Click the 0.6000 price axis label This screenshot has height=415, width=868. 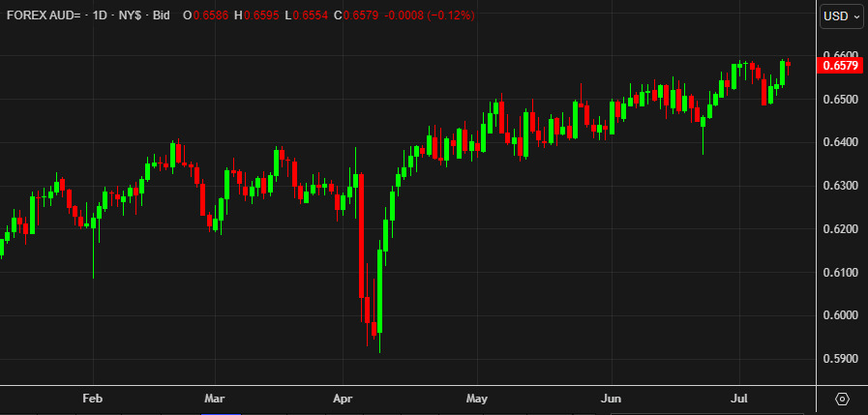click(840, 316)
